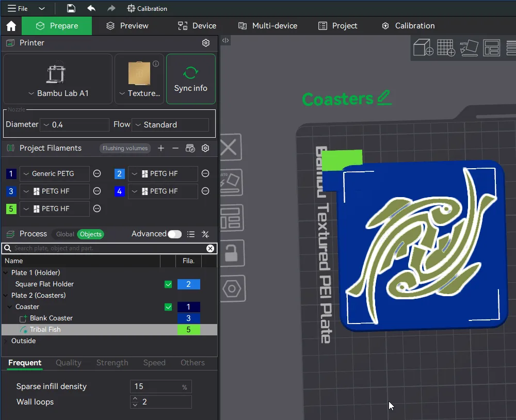The width and height of the screenshot is (516, 420).
Task: Open the Quality settings tab
Action: pyautogui.click(x=69, y=363)
